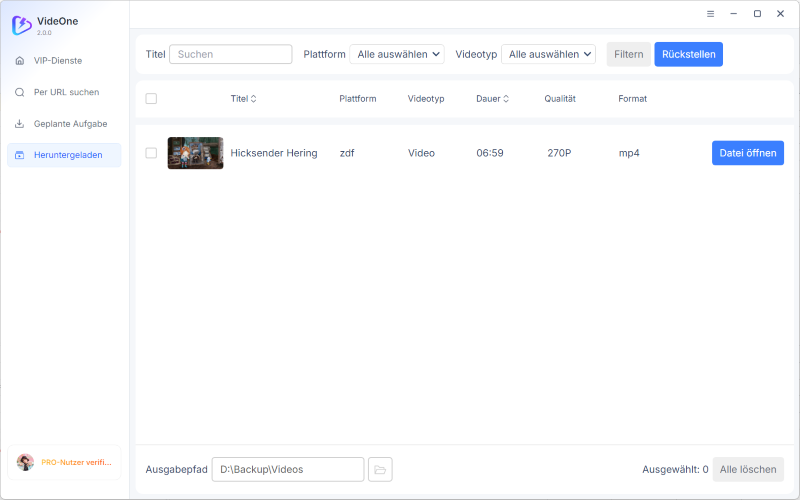Click the version number 2.0.0
The width and height of the screenshot is (800, 500).
44,33
